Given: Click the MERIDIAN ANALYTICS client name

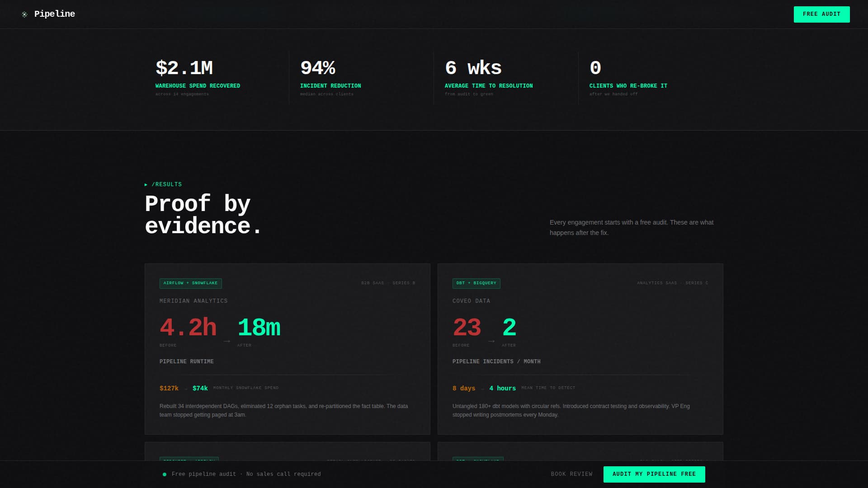Looking at the screenshot, I should [193, 301].
